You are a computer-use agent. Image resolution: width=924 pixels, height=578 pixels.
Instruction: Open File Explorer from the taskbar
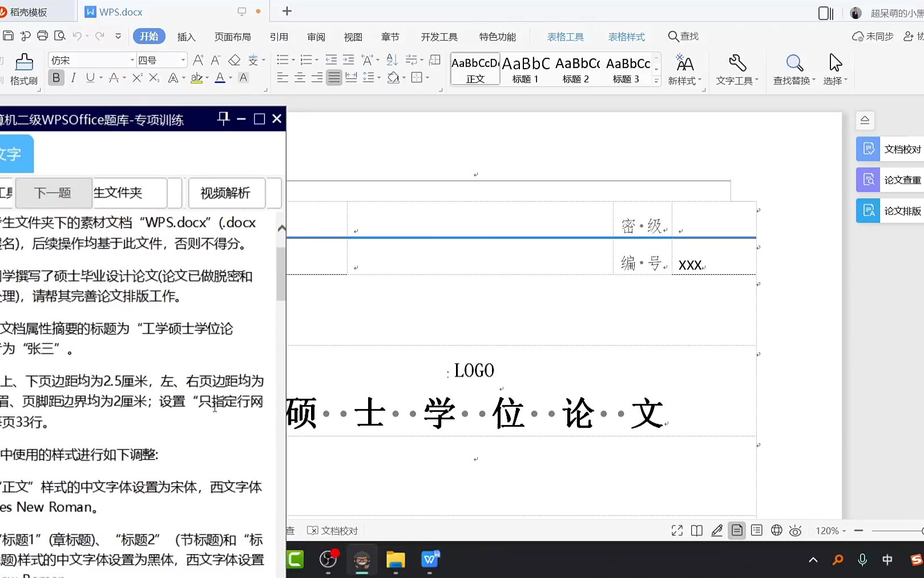395,560
